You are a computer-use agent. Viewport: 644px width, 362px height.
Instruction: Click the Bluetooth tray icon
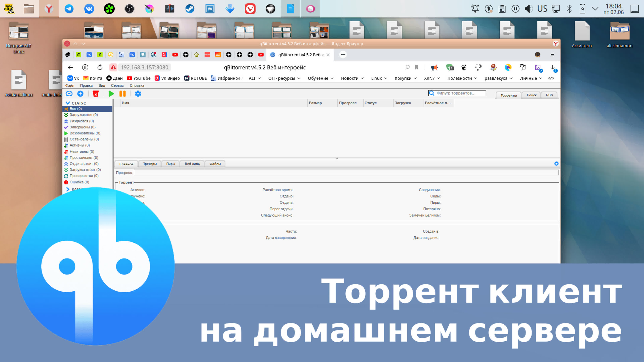tap(569, 9)
